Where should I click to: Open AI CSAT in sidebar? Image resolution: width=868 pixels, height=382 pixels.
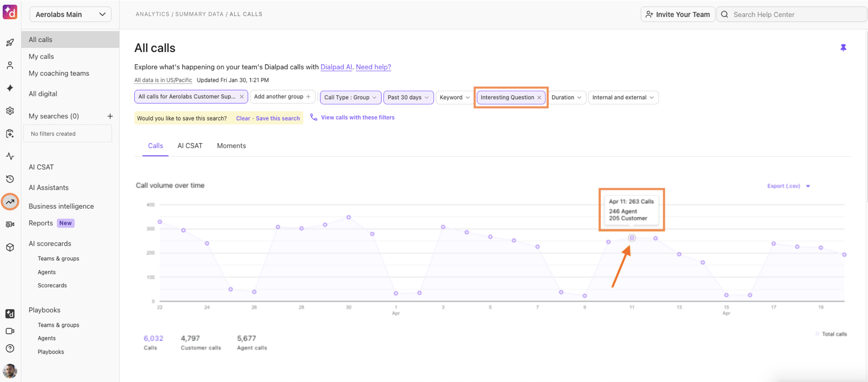pyautogui.click(x=41, y=167)
